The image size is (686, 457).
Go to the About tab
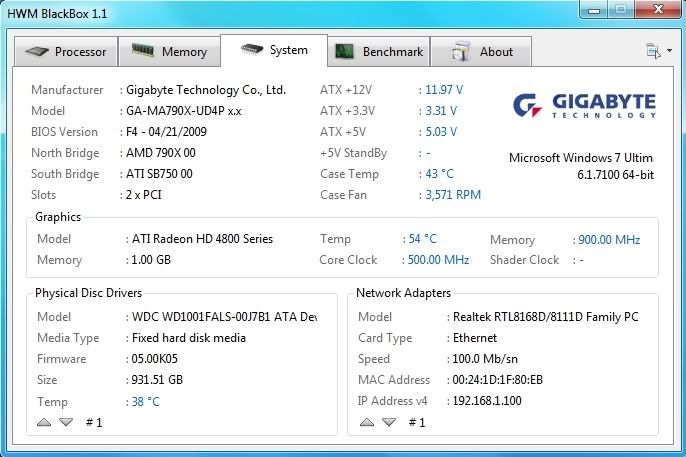click(x=496, y=52)
